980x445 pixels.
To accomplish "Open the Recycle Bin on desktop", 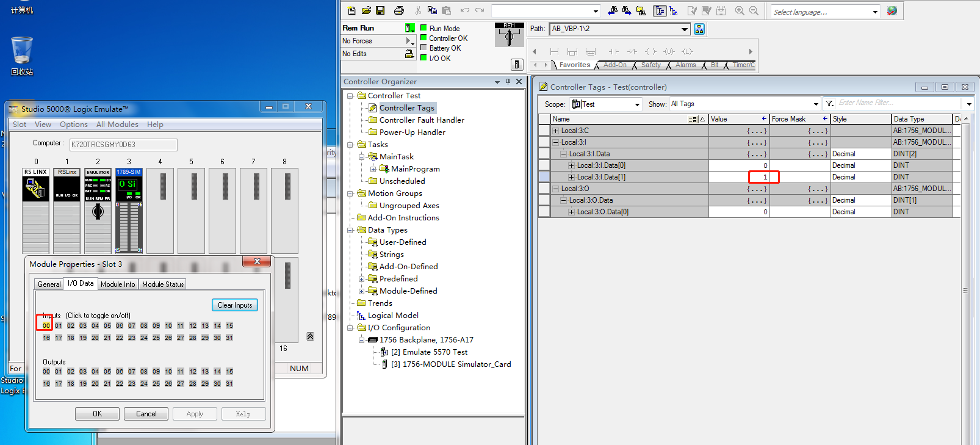I will tap(22, 56).
